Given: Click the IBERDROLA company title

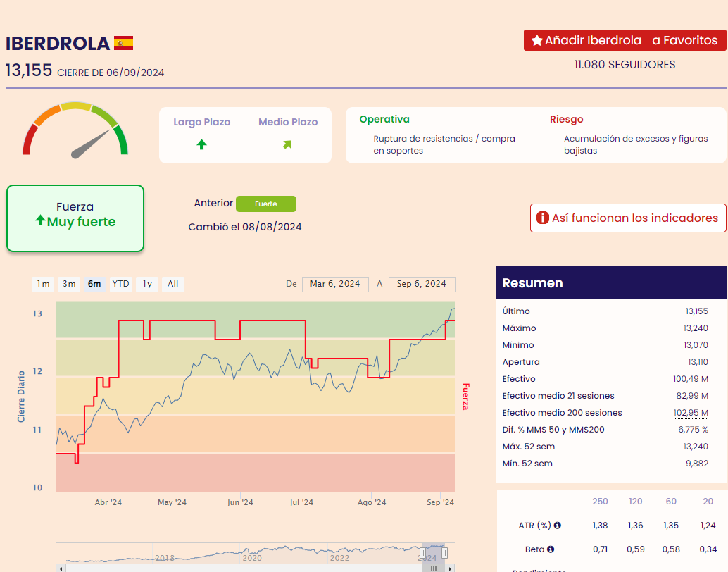Looking at the screenshot, I should pyautogui.click(x=58, y=43).
